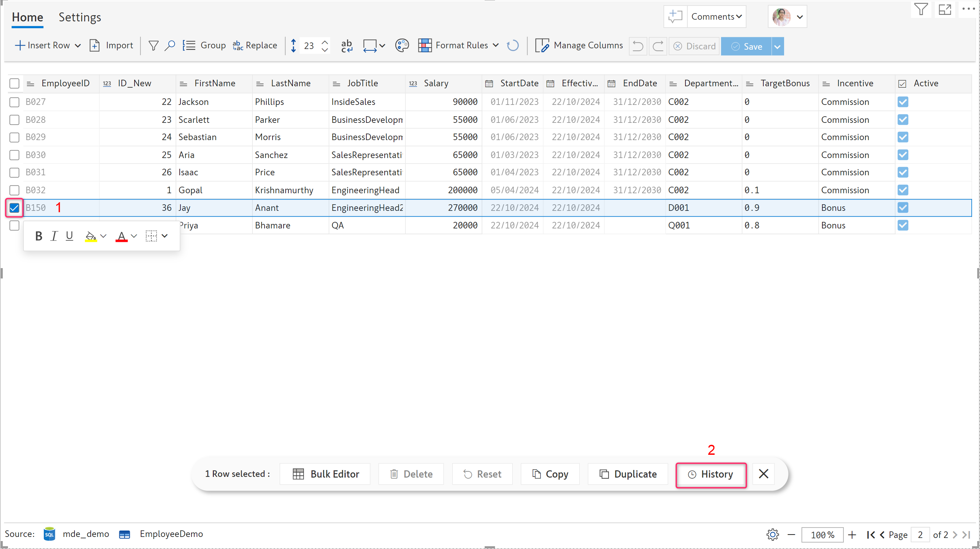Open the font color red swatch
This screenshot has width=980, height=549.
pyautogui.click(x=121, y=236)
